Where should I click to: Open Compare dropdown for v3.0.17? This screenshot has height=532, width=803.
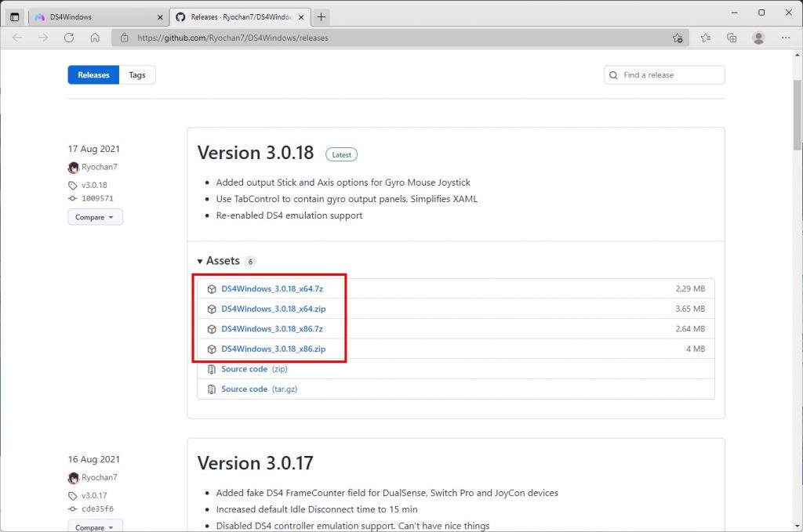95,526
